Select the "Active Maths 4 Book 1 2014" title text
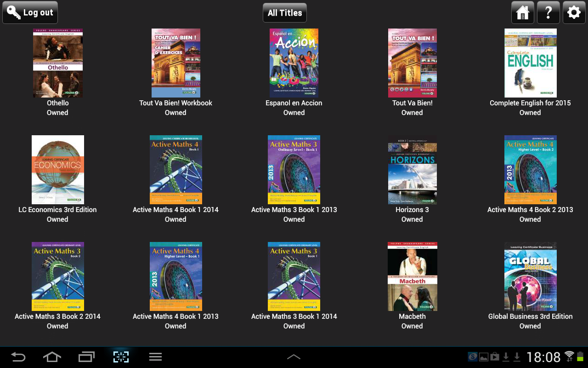The height and width of the screenshot is (368, 588). coord(176,210)
